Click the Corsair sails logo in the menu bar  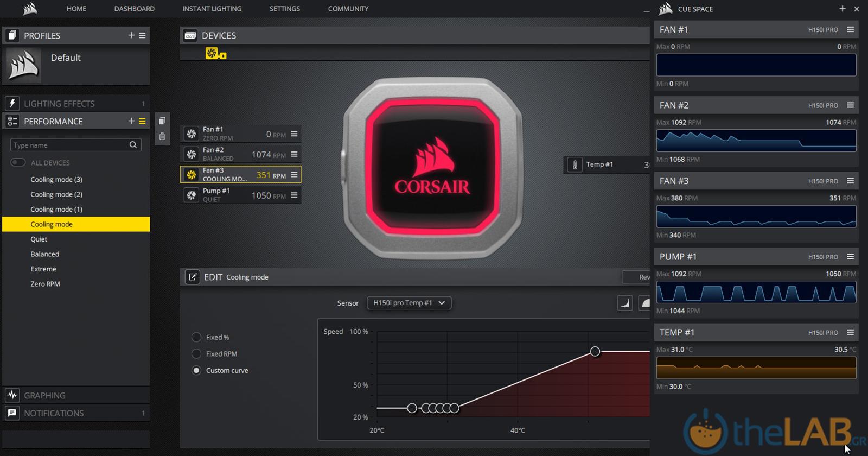coord(30,9)
